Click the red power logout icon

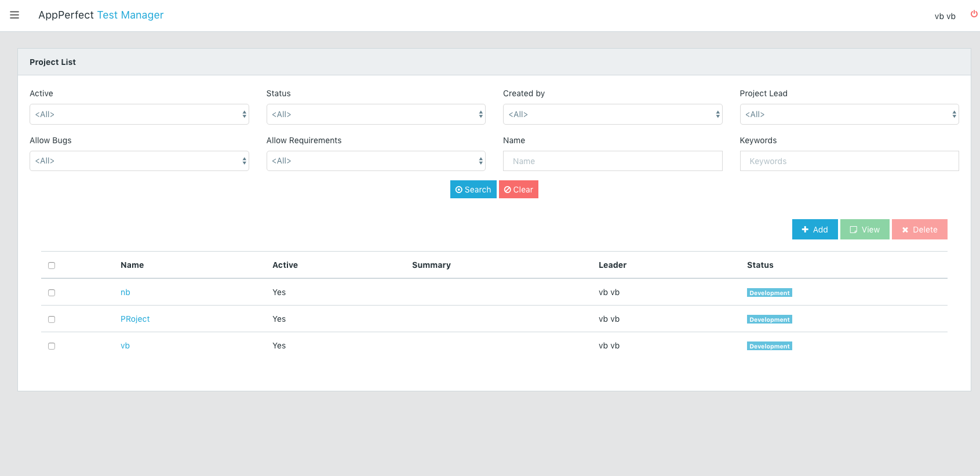coord(974,14)
